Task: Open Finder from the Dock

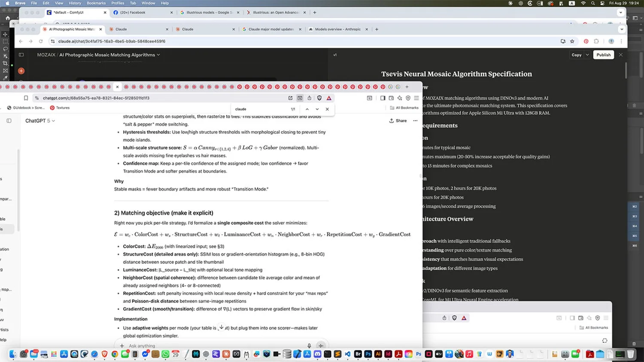Action: point(13,354)
